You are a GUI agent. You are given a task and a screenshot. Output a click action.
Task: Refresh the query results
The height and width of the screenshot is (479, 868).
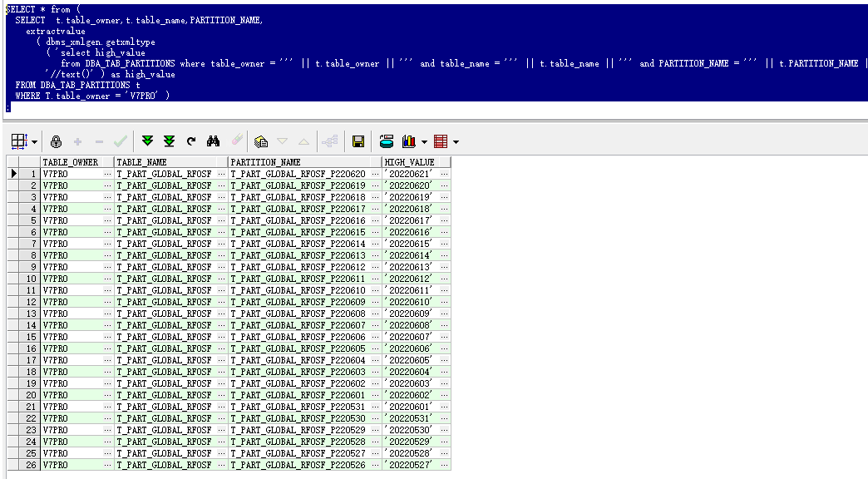point(190,141)
